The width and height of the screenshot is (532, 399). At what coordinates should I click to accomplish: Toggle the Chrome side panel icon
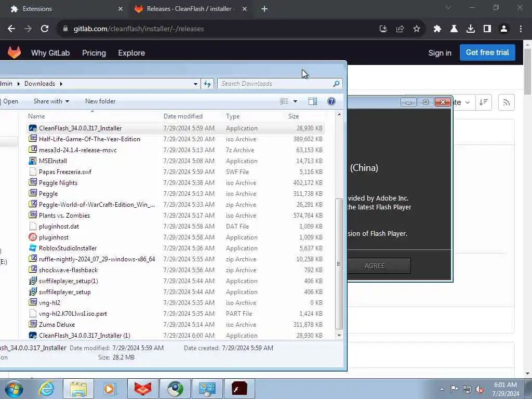point(487,29)
